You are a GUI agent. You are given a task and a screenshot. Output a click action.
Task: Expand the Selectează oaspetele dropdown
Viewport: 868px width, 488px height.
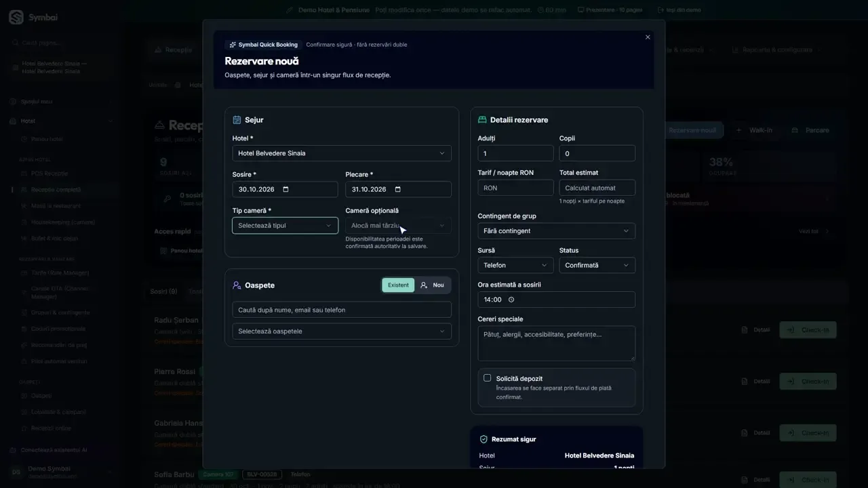pyautogui.click(x=342, y=331)
